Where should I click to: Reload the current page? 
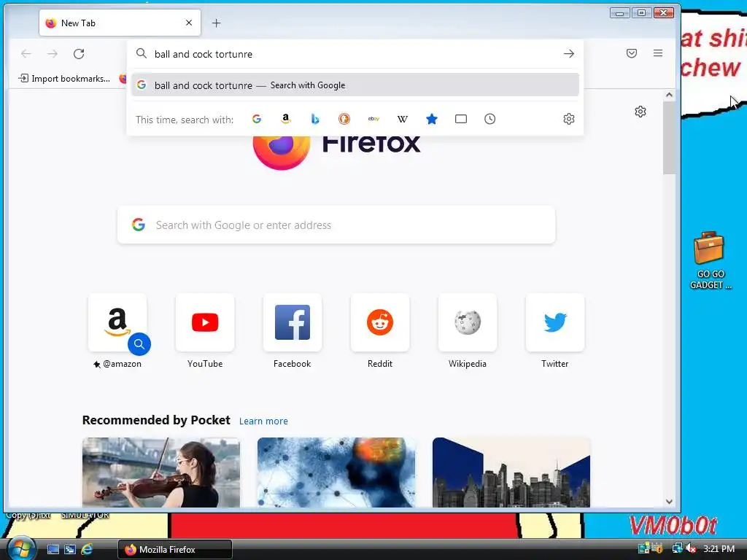(x=79, y=54)
